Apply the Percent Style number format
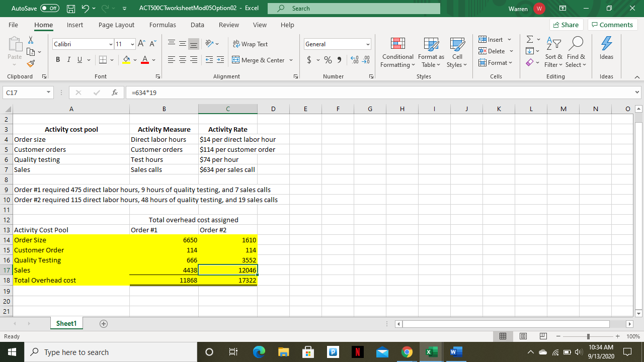Image resolution: width=644 pixels, height=362 pixels. click(328, 60)
